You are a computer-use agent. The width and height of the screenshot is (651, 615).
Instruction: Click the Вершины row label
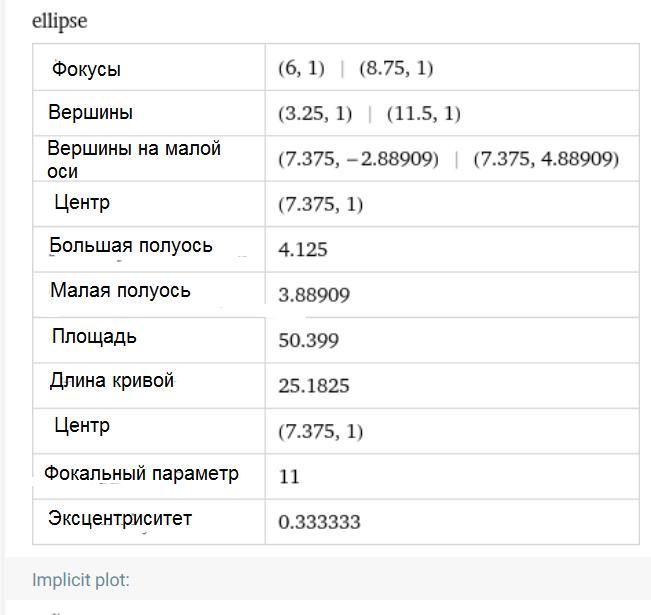click(91, 112)
